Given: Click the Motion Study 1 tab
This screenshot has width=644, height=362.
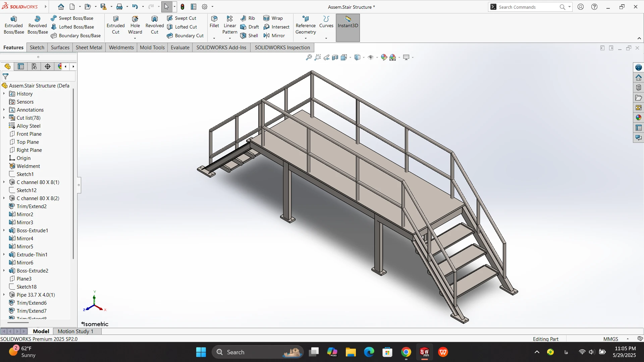Looking at the screenshot, I should (75, 331).
